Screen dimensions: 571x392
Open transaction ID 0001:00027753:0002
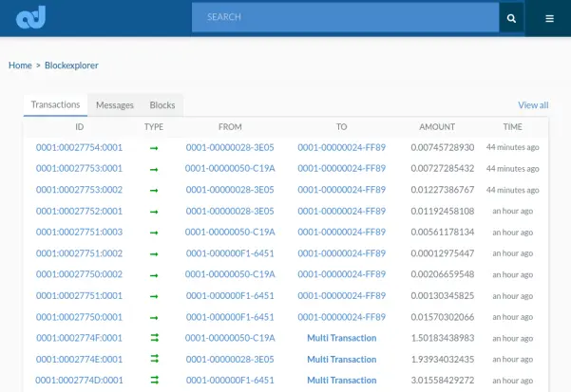pos(79,190)
